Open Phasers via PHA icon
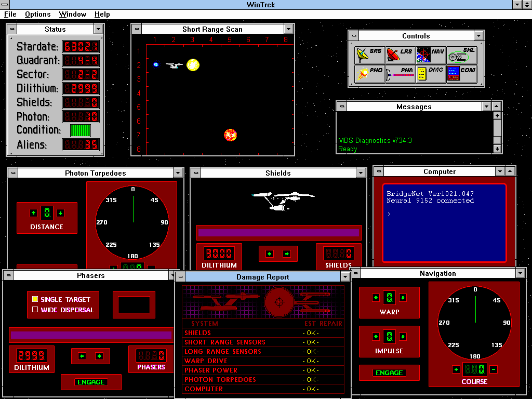This screenshot has width=532, height=399. point(401,74)
